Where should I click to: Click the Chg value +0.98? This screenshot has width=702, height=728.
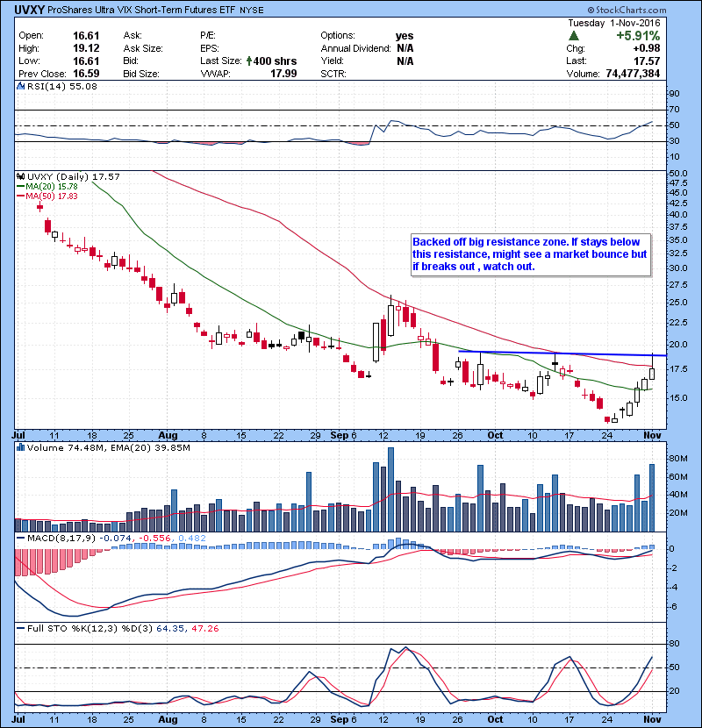646,48
